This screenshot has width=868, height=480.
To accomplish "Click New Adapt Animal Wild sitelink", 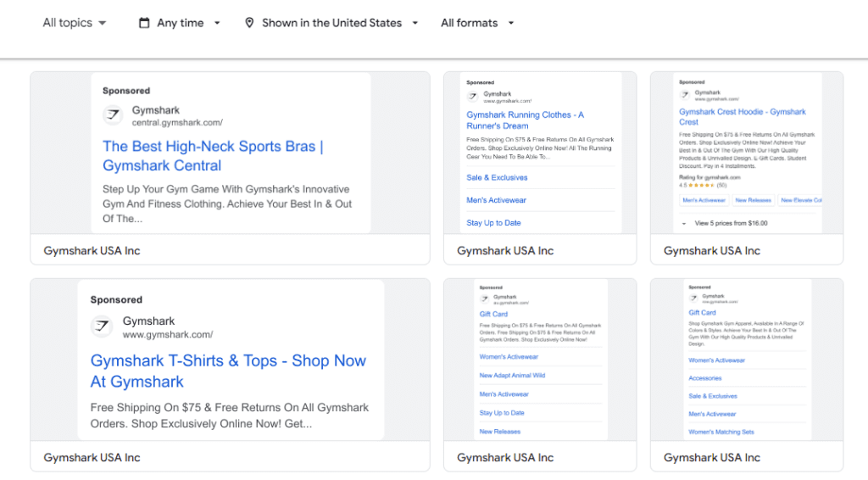I will pyautogui.click(x=512, y=376).
